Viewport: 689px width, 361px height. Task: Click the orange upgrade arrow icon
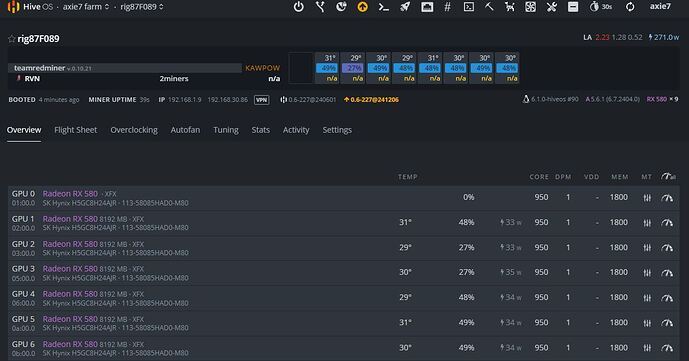click(x=363, y=7)
